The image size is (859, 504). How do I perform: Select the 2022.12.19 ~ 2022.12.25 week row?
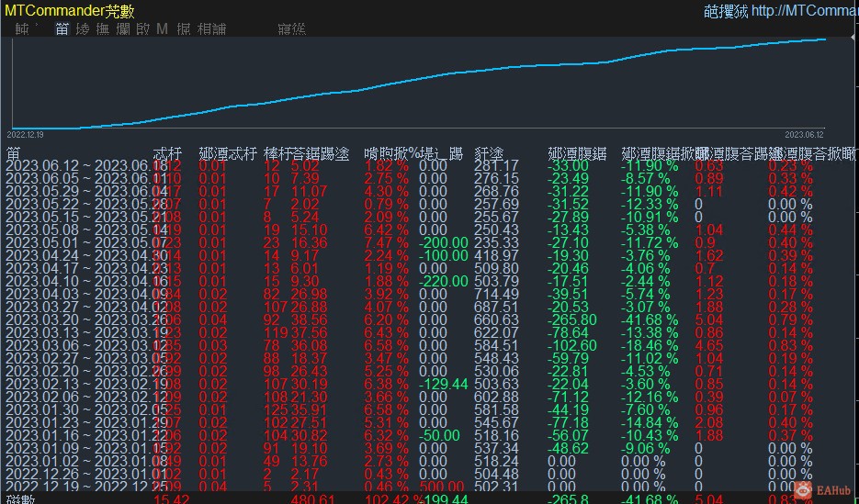tap(83, 486)
